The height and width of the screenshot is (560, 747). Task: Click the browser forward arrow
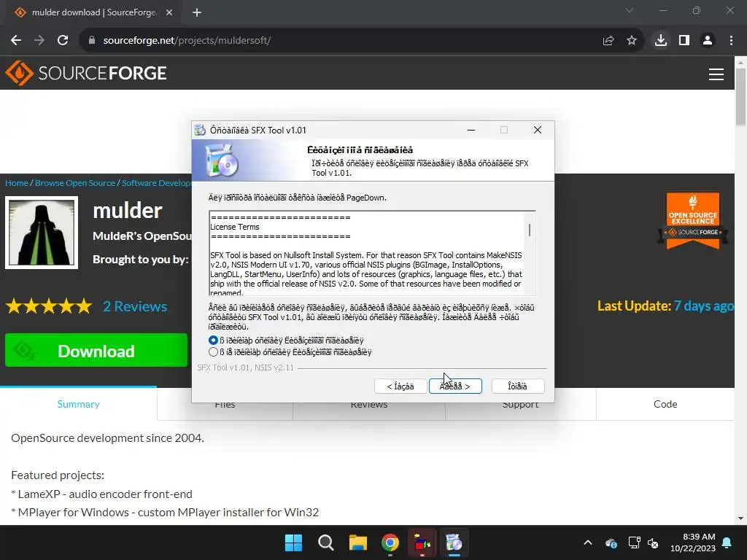pyautogui.click(x=39, y=41)
